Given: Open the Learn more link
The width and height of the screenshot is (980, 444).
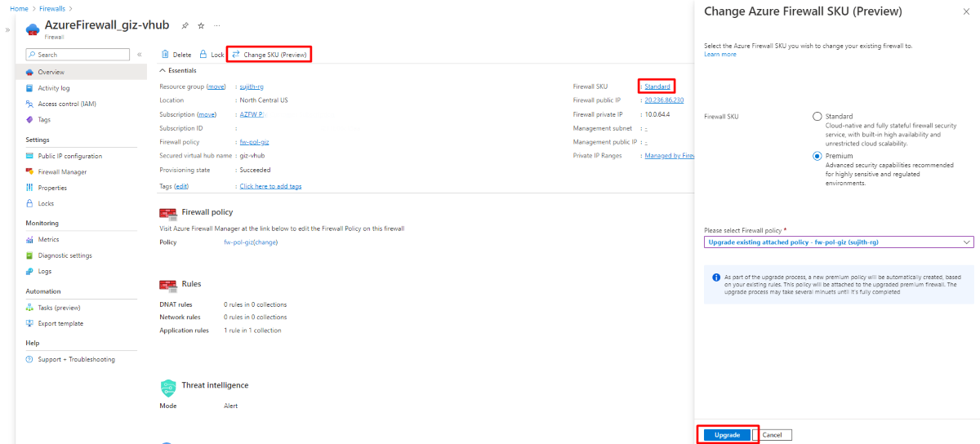Looking at the screenshot, I should tap(719, 54).
